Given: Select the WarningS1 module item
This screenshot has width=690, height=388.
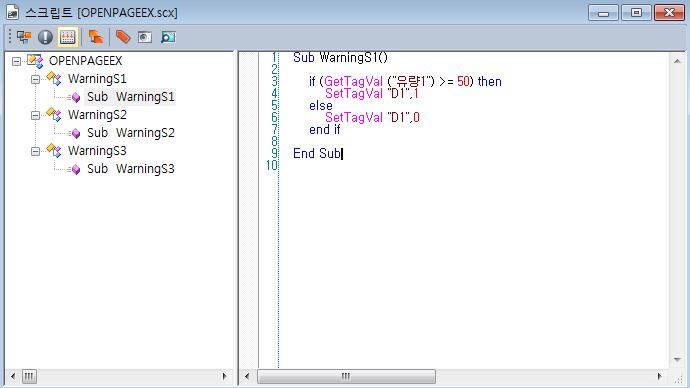Looking at the screenshot, I should [97, 79].
